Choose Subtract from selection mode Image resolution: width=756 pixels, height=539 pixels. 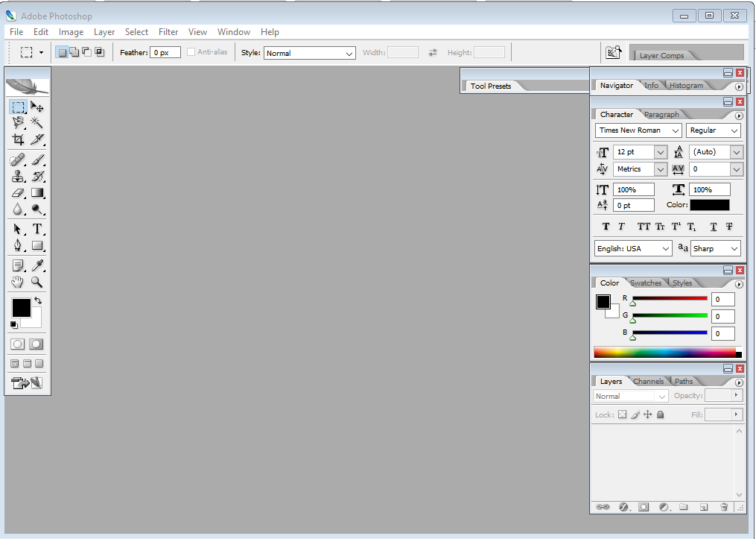87,52
